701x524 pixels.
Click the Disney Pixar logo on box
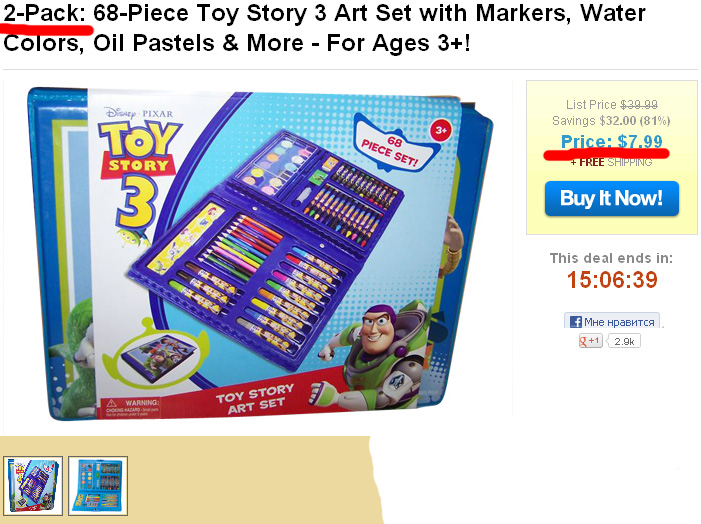pyautogui.click(x=138, y=113)
